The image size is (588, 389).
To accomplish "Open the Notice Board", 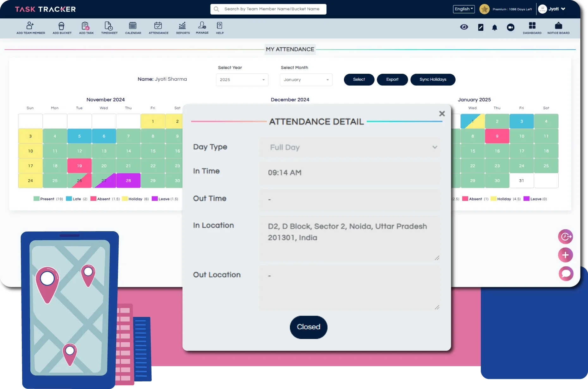I will [558, 28].
